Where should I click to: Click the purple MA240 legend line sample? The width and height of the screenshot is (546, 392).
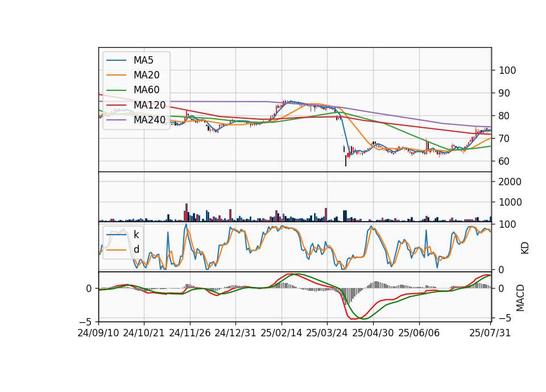click(116, 120)
